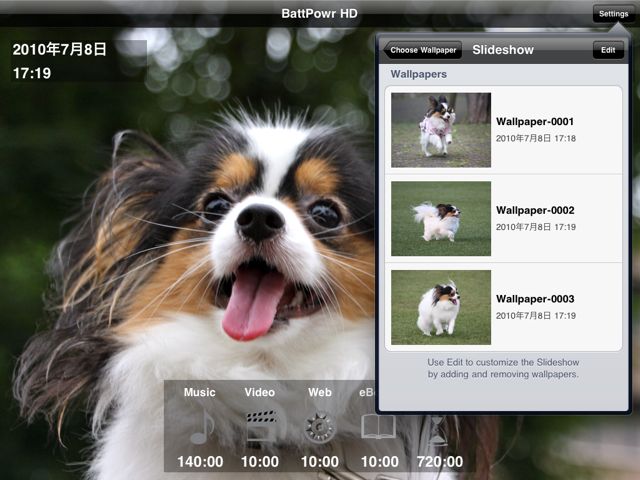Screen dimensions: 640x480
Task: Click the BattPowr HD title
Action: click(319, 13)
